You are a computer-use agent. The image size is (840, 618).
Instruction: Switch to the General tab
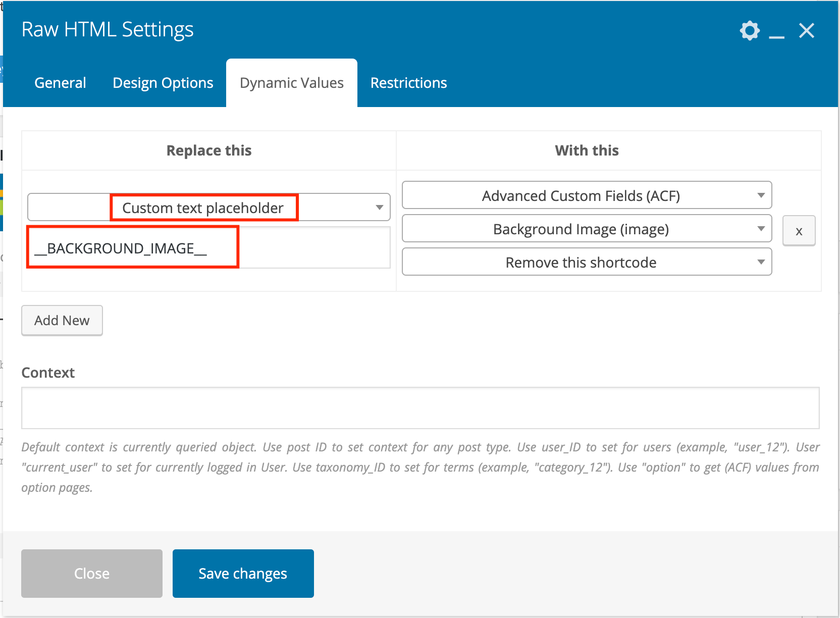pyautogui.click(x=60, y=83)
